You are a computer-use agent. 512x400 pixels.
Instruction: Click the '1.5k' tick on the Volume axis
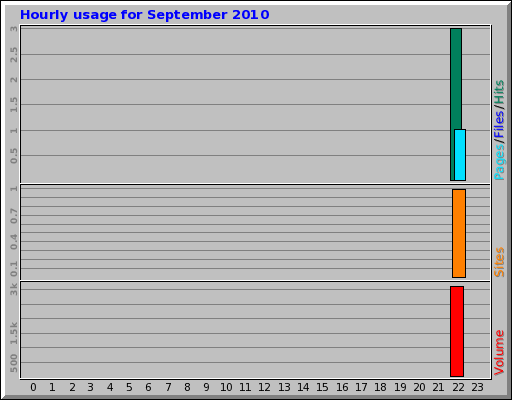[14, 333]
